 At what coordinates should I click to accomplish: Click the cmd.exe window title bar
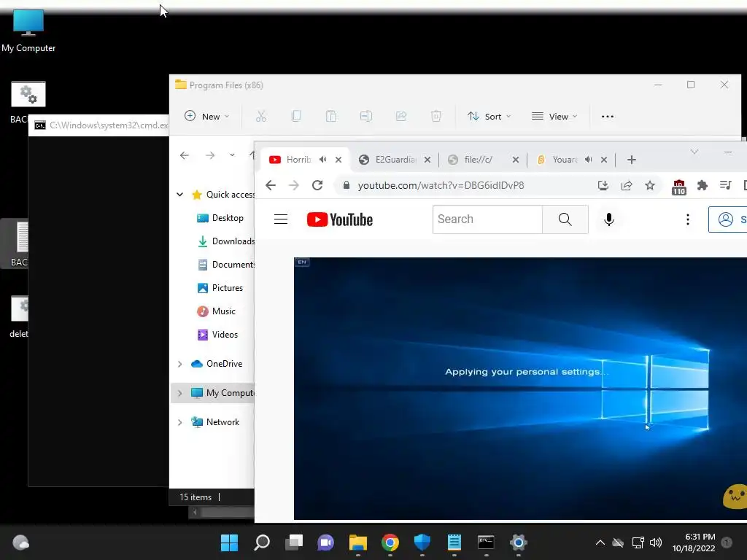(98, 125)
